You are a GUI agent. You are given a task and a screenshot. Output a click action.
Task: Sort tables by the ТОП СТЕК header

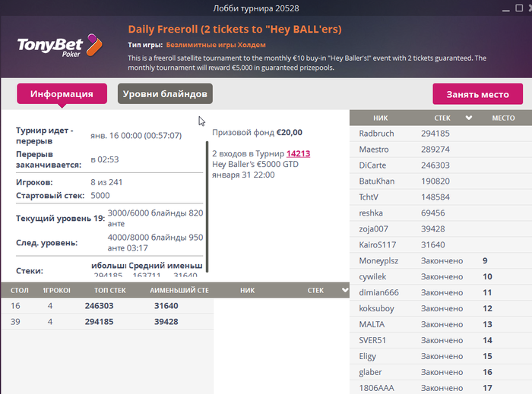click(110, 290)
